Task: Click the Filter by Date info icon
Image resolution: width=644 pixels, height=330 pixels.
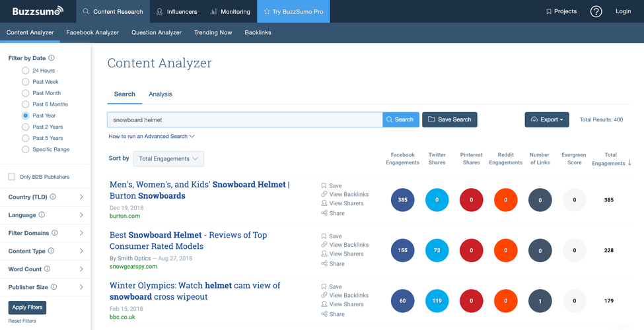Action: 52,58
